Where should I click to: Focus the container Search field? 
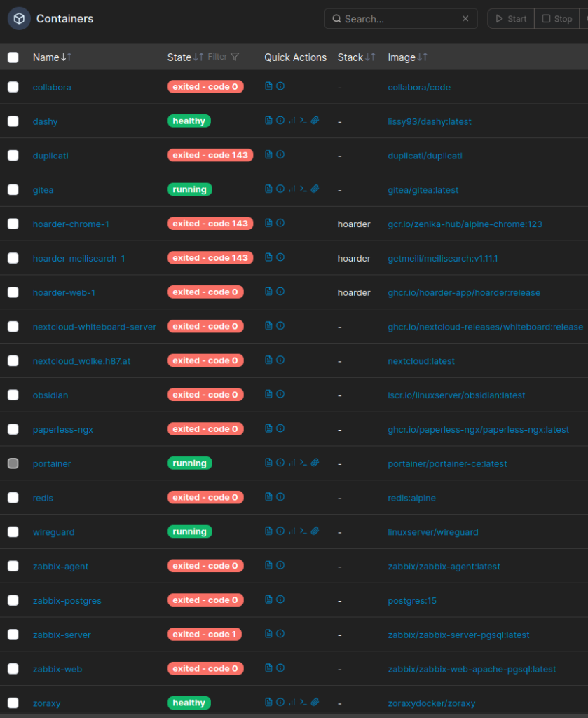pyautogui.click(x=401, y=19)
